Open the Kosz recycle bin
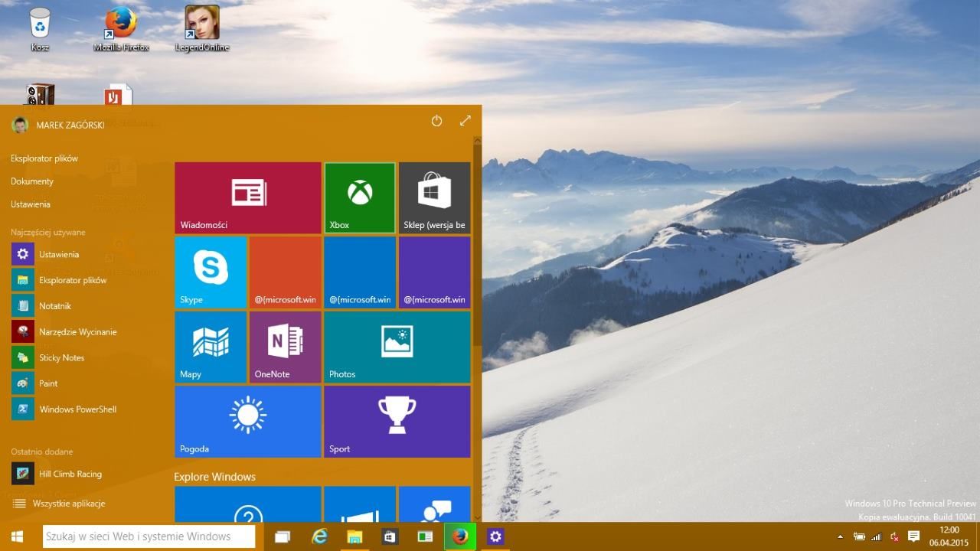The image size is (980, 551). pos(40,29)
